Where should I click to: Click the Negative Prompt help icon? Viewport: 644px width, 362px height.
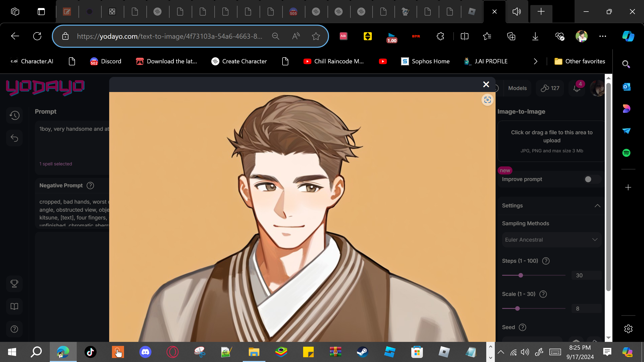click(x=90, y=186)
